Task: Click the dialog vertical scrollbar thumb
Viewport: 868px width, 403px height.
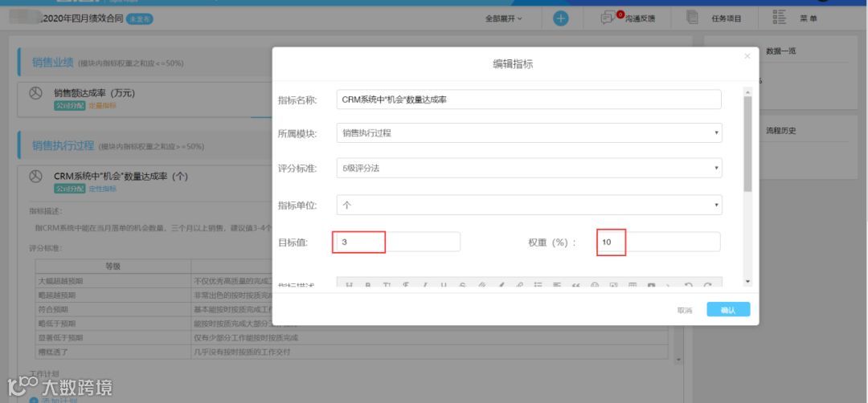Action: coord(748,144)
